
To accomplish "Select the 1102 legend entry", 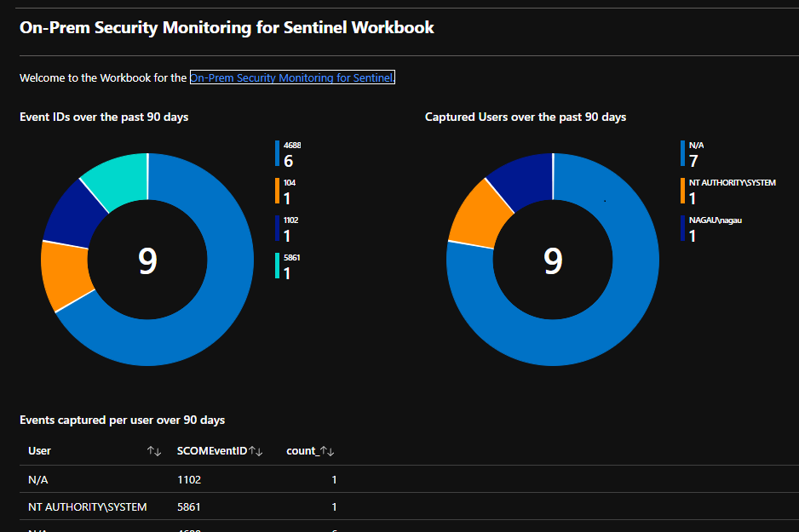I will (x=287, y=229).
